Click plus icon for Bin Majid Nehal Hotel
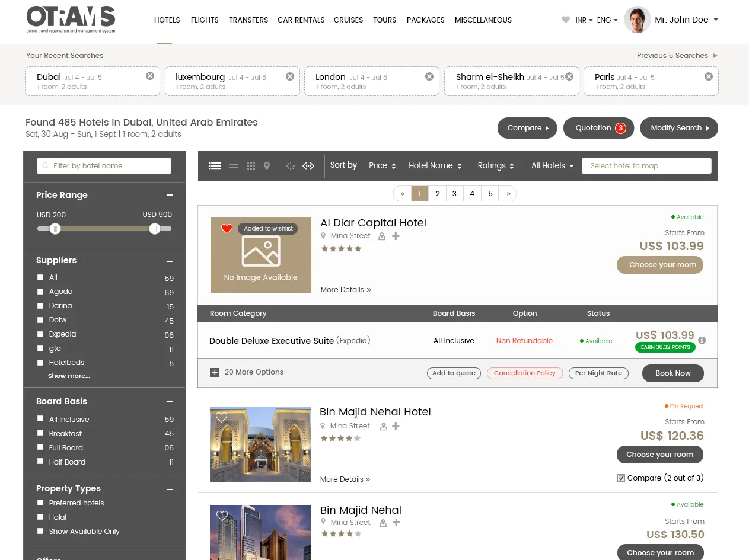749x560 pixels. tap(396, 425)
